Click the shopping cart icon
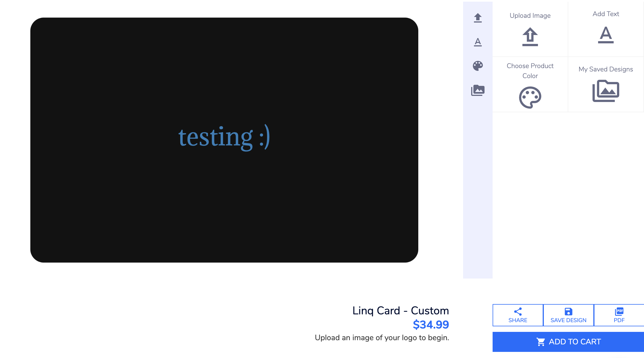644x358 pixels. 540,342
